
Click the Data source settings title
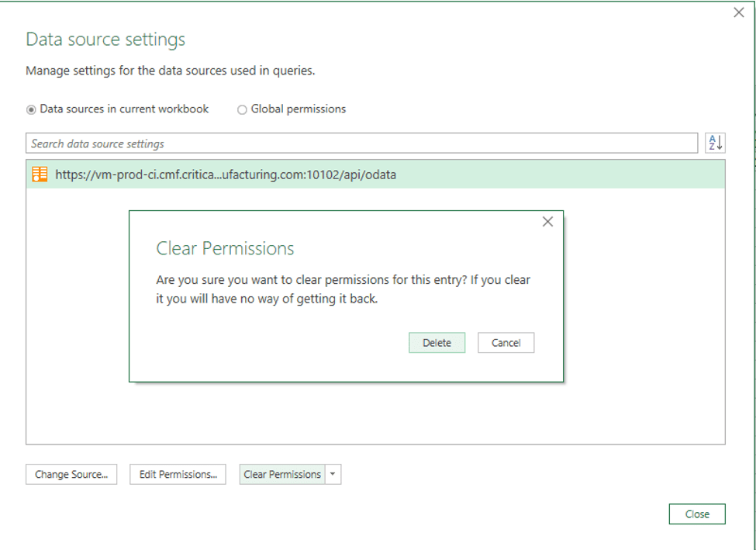click(105, 40)
